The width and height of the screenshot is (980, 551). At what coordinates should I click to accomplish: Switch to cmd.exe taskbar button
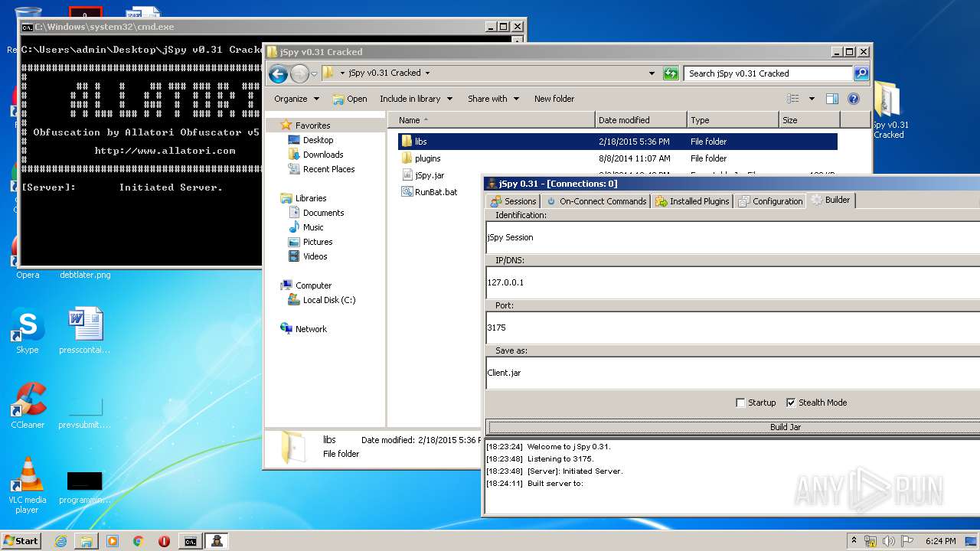click(189, 541)
